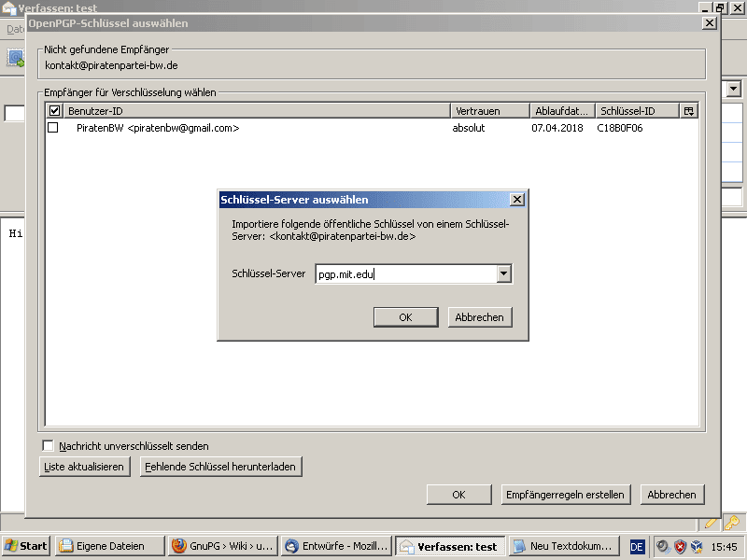Click Empfängerregeln erstellen button
Screen dimensions: 747x560
(x=566, y=495)
